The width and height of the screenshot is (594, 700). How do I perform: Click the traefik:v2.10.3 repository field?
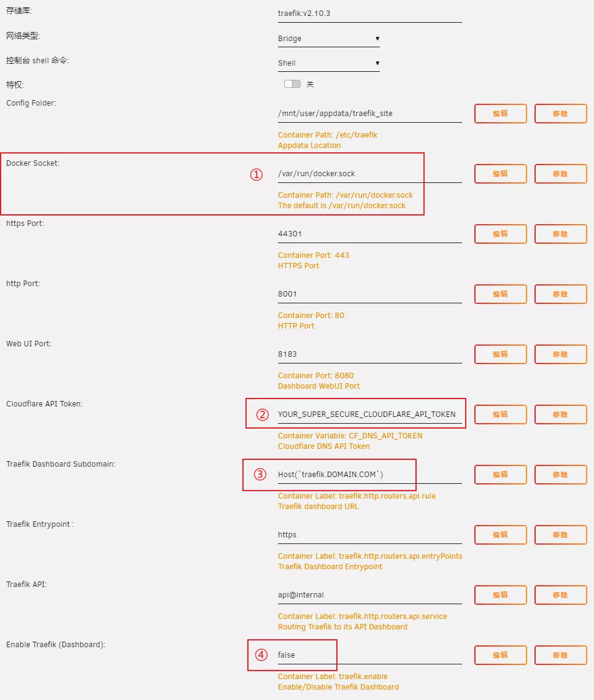click(369, 14)
